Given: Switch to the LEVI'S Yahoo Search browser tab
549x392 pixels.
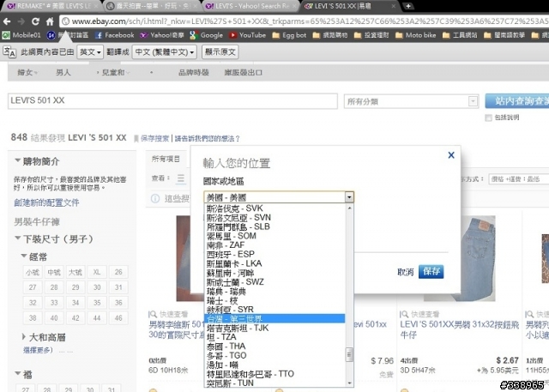Looking at the screenshot, I should [250, 6].
